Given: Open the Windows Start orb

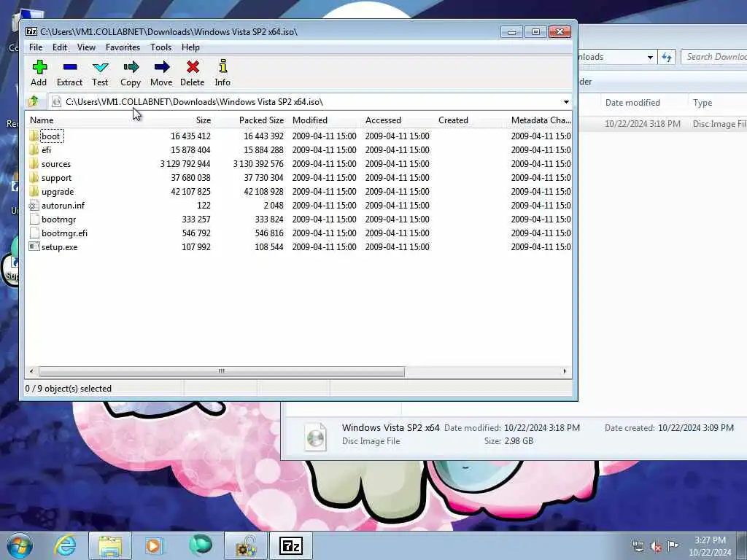Looking at the screenshot, I should point(20,545).
